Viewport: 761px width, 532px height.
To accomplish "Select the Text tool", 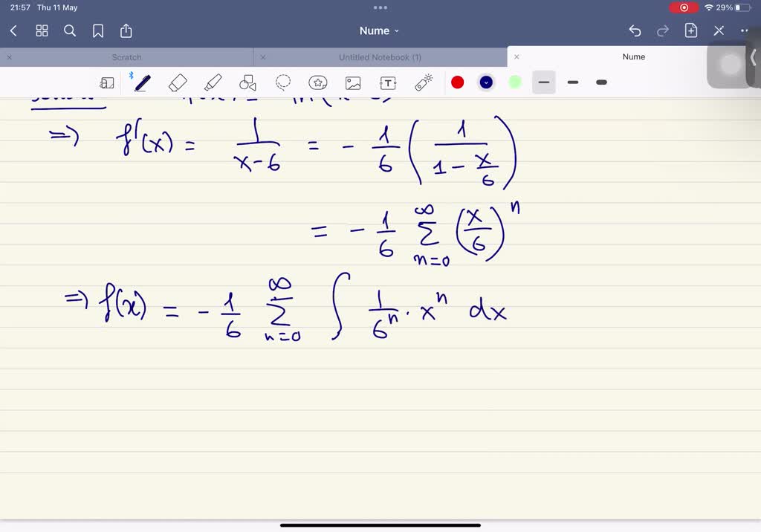I will point(388,82).
